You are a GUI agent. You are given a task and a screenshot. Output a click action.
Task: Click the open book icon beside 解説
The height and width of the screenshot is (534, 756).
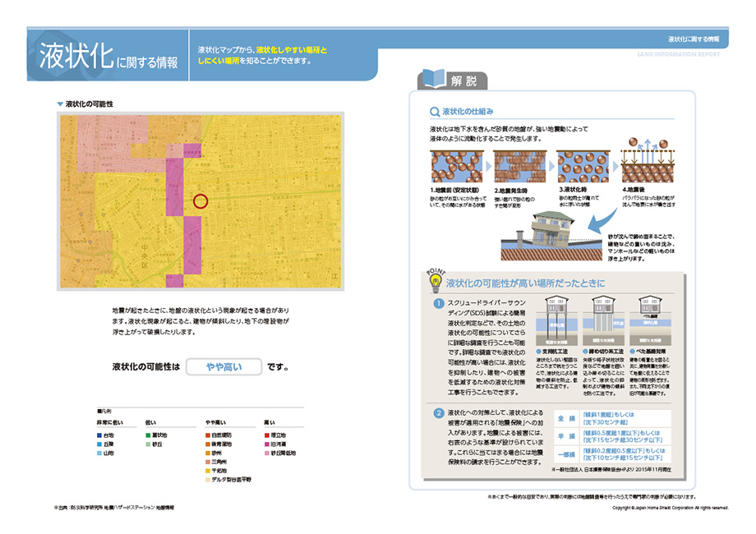[433, 79]
